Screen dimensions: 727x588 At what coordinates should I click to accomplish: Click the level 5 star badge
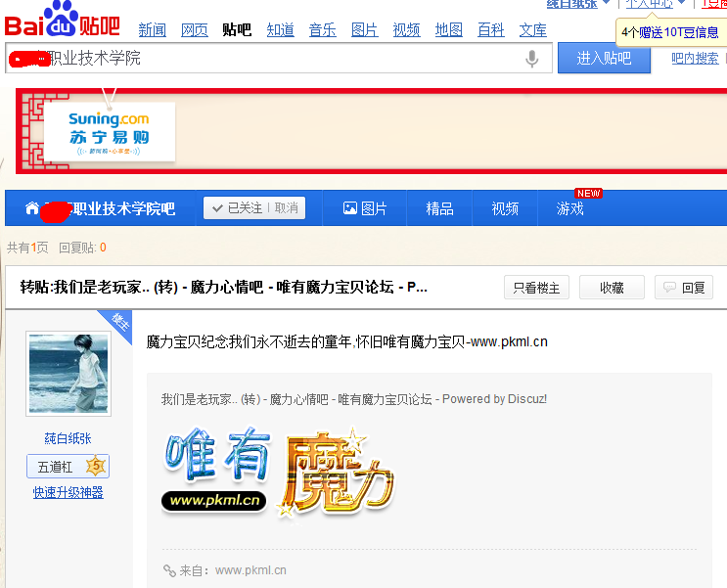(x=96, y=466)
